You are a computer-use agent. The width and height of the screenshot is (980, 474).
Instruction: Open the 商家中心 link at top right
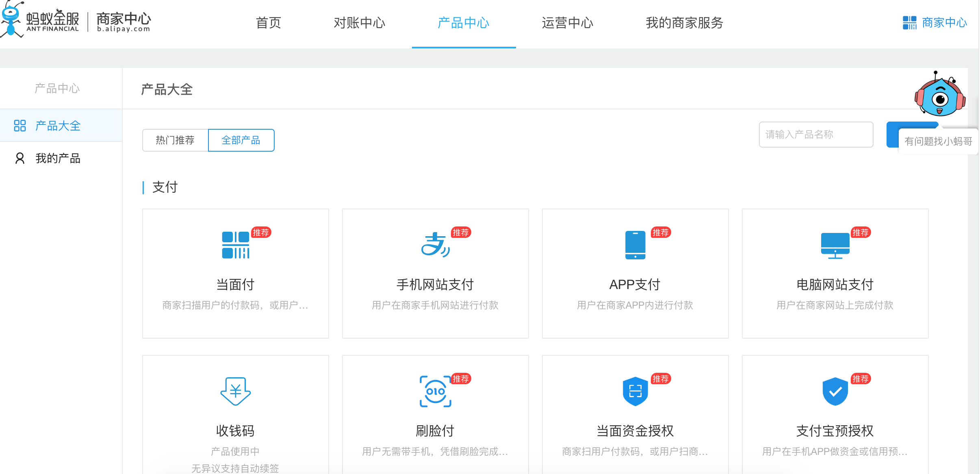(x=944, y=23)
